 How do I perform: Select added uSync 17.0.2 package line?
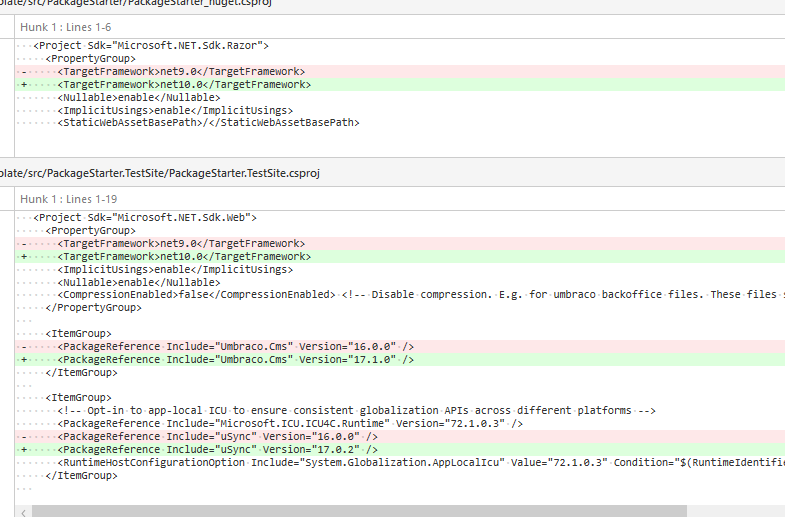[x=217, y=450]
